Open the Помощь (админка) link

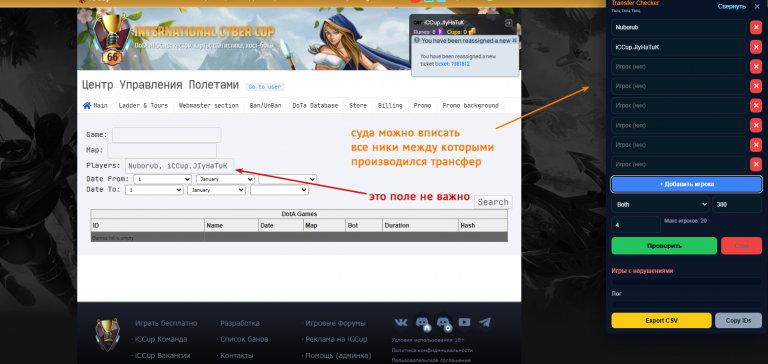click(x=338, y=355)
